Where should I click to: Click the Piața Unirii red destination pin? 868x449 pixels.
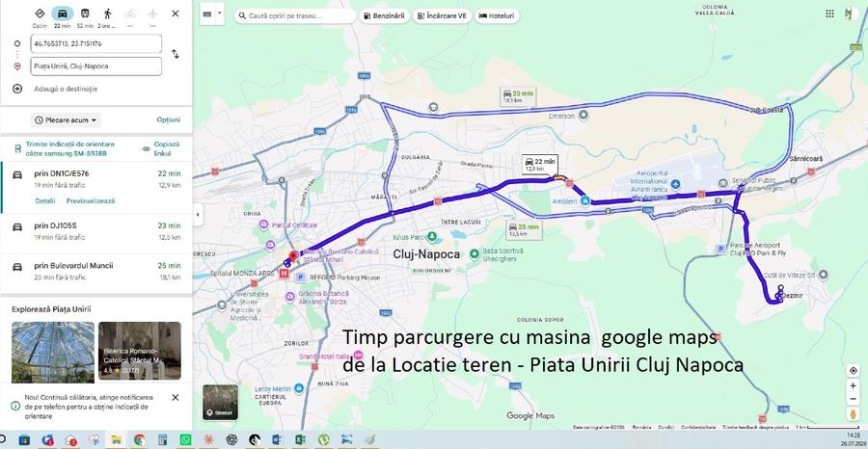[293, 255]
